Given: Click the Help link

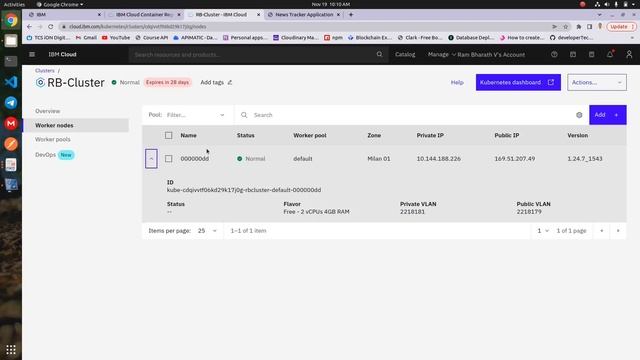Looking at the screenshot, I should pos(457,82).
